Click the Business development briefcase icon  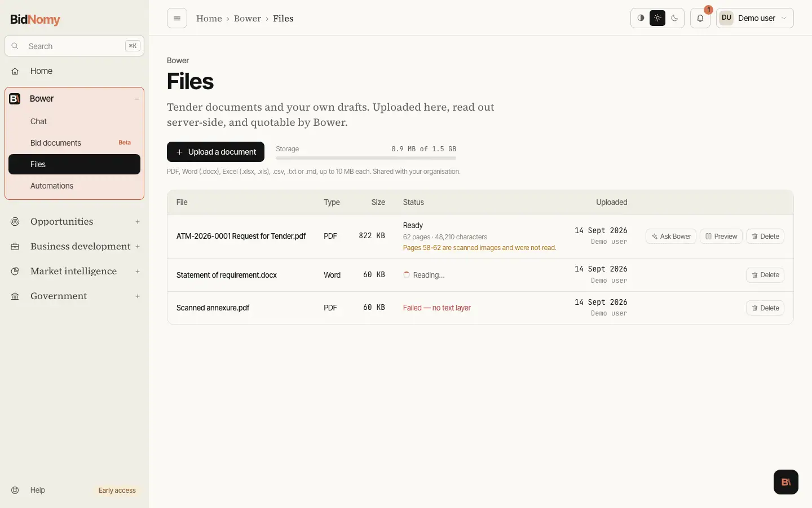[x=15, y=247]
